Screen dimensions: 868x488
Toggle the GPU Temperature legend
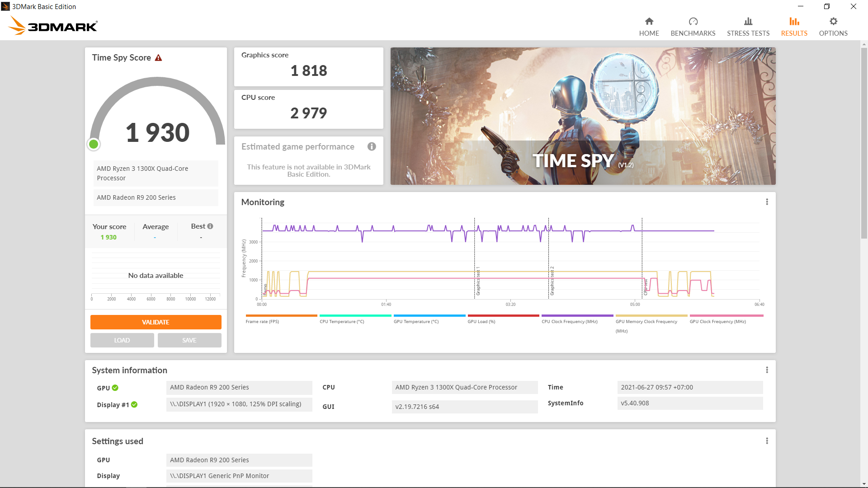(x=429, y=319)
